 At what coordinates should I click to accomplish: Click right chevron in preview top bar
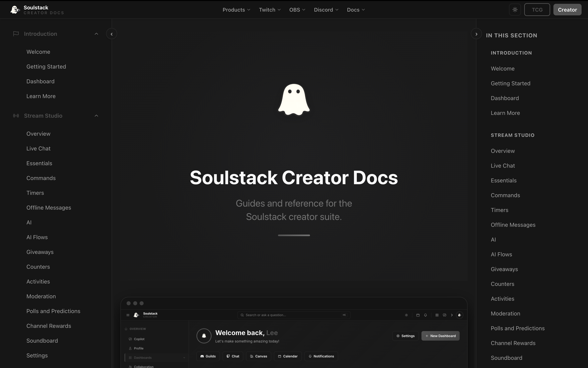click(x=452, y=315)
